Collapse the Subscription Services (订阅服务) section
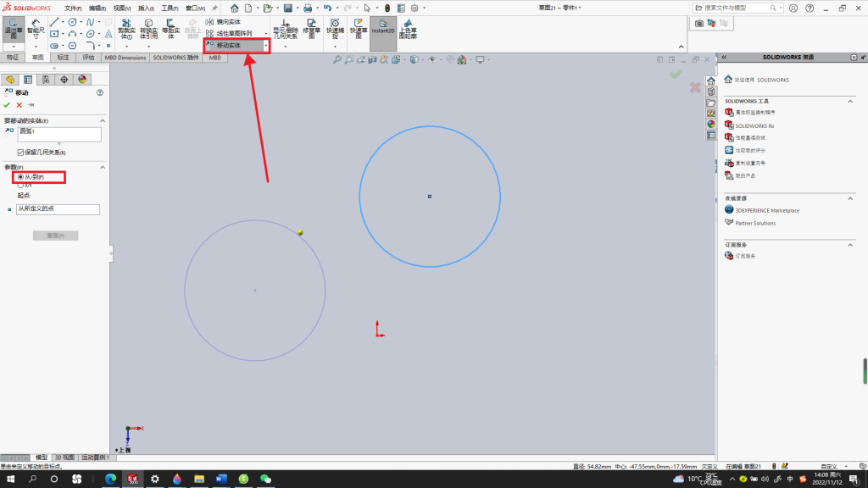 coord(850,245)
